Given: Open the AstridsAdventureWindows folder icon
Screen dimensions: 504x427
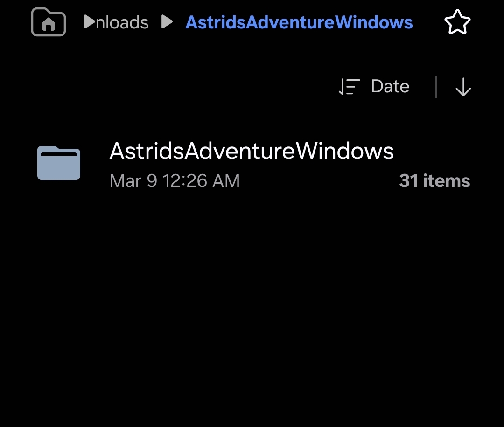Looking at the screenshot, I should pyautogui.click(x=59, y=163).
